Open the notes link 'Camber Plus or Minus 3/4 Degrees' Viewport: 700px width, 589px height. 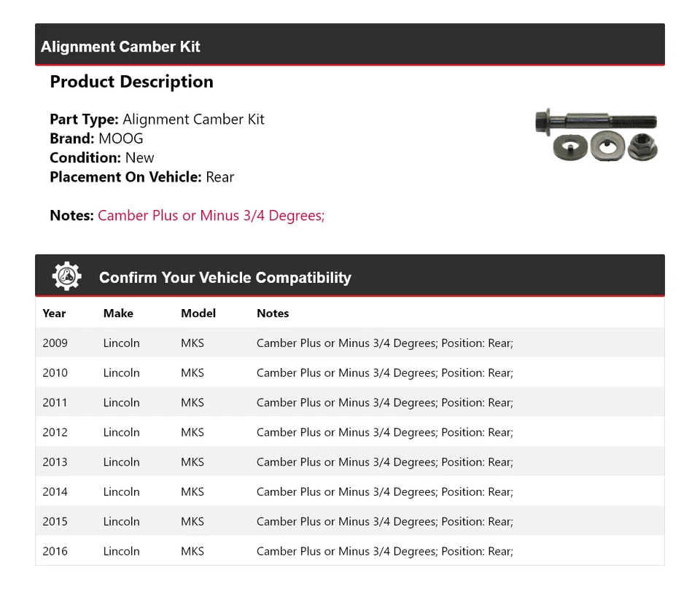point(211,215)
